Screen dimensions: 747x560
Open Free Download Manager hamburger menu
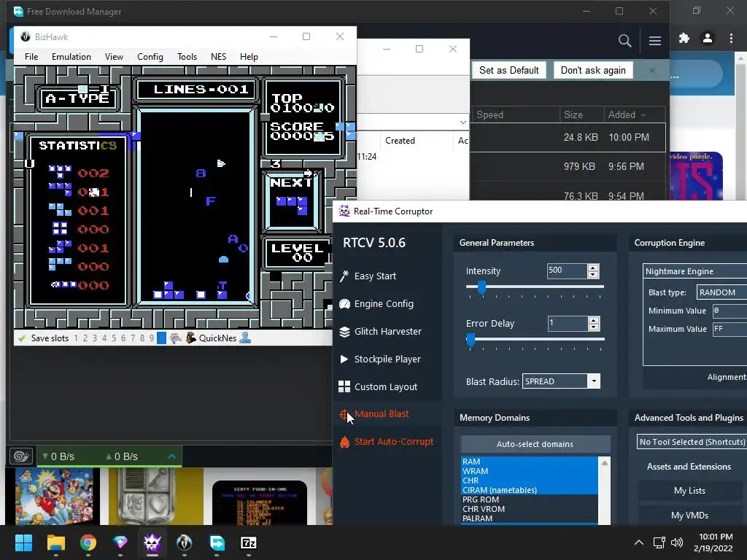click(655, 41)
